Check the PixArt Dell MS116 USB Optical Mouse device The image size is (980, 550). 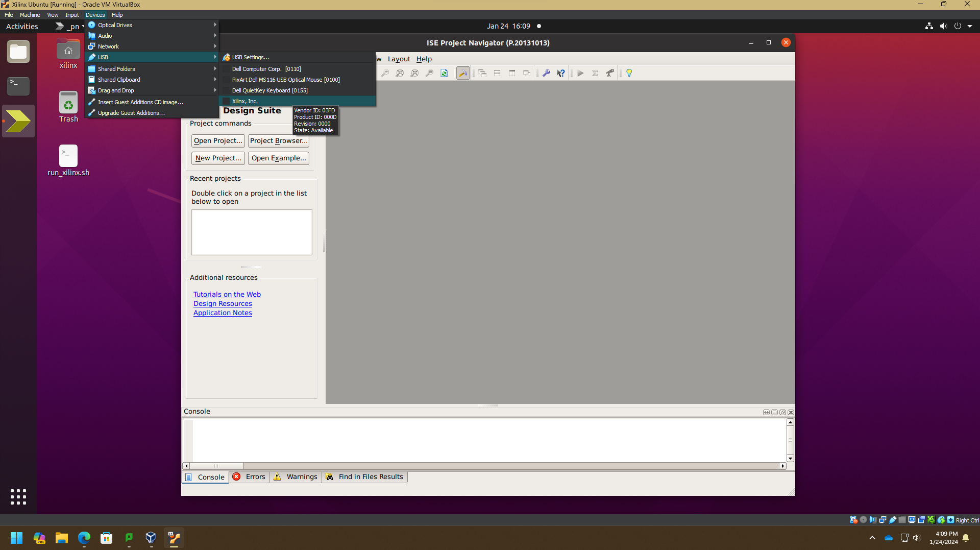(x=298, y=80)
